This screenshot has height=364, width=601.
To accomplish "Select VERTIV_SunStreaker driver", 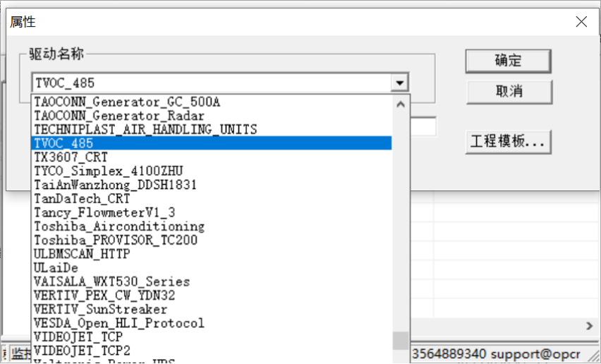I will (212, 309).
